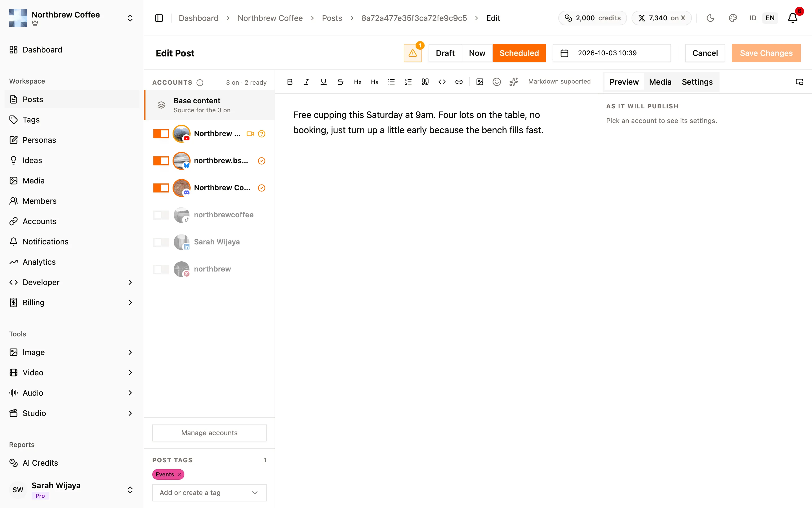Disable the northbrew.bs... Bluesky account toggle

(161, 161)
